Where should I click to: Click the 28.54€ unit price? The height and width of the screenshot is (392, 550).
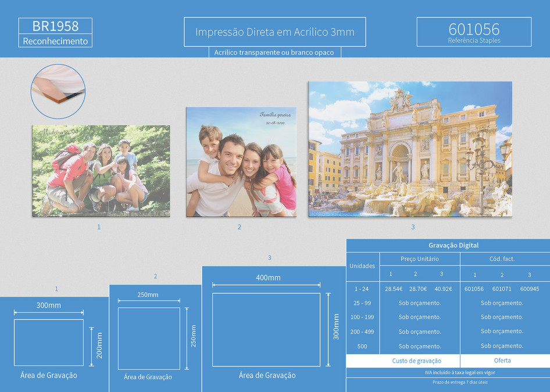pyautogui.click(x=394, y=289)
